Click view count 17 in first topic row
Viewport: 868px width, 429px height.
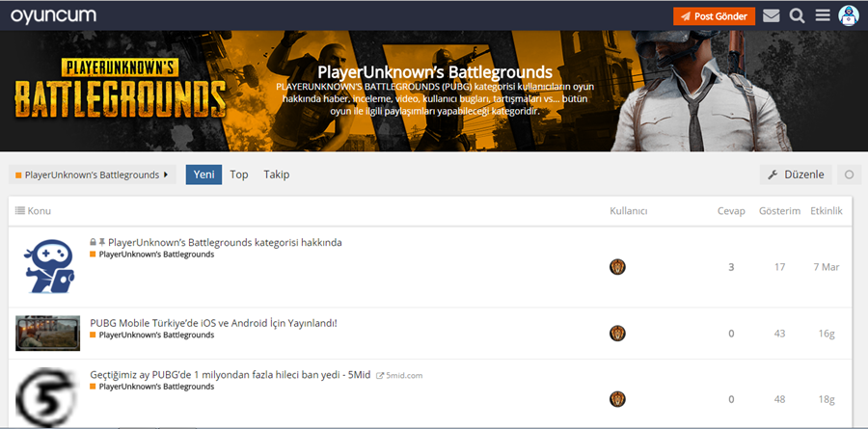[x=779, y=267]
